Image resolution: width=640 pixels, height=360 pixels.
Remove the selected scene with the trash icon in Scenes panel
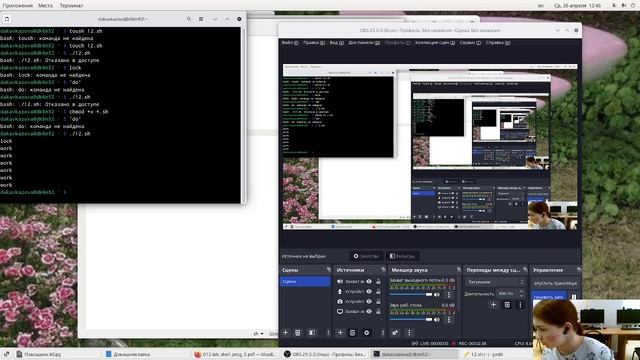(298, 333)
